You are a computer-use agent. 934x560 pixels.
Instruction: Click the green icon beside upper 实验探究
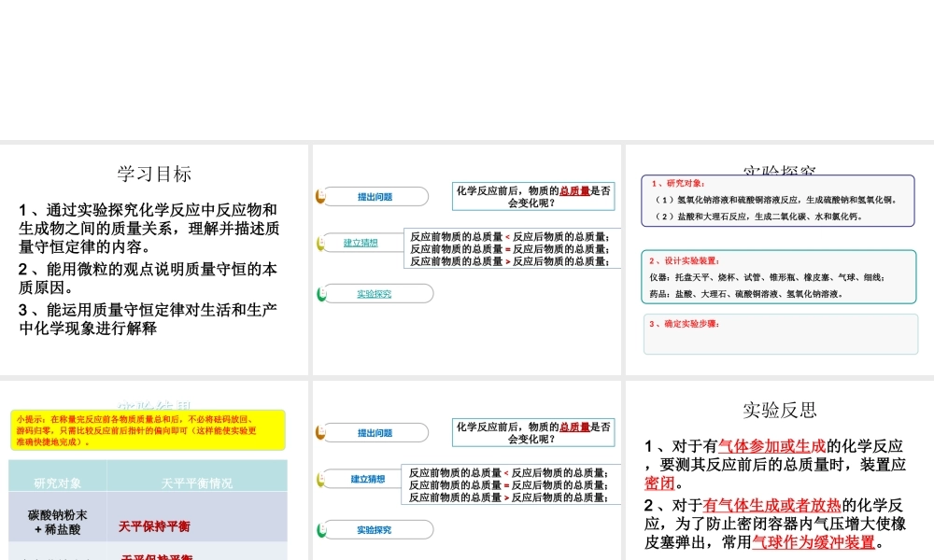[321, 293]
